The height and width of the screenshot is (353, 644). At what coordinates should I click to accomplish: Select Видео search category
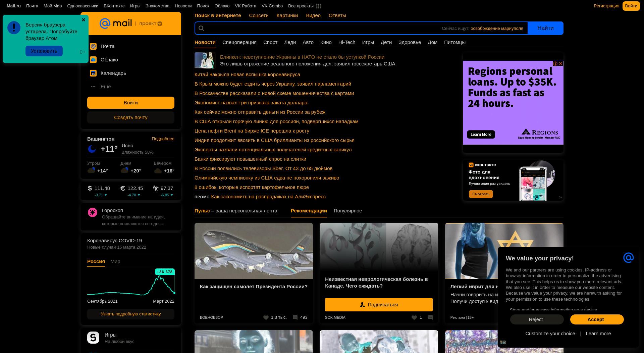tap(313, 15)
